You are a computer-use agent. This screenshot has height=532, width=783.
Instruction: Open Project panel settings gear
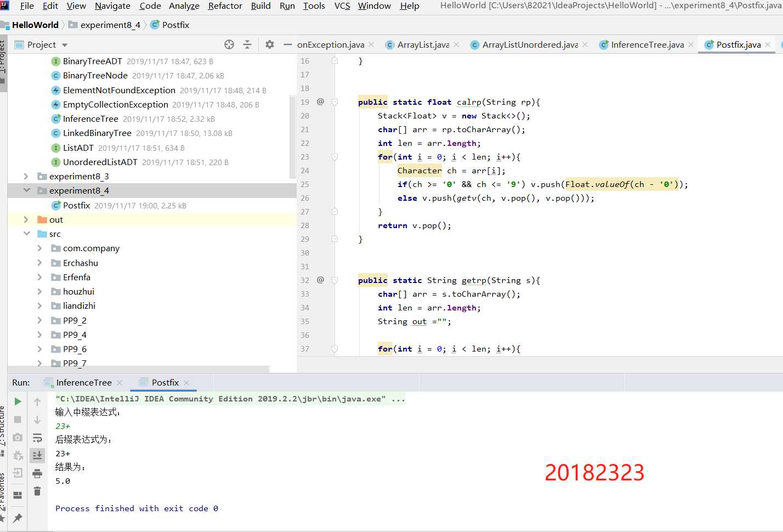tap(269, 44)
